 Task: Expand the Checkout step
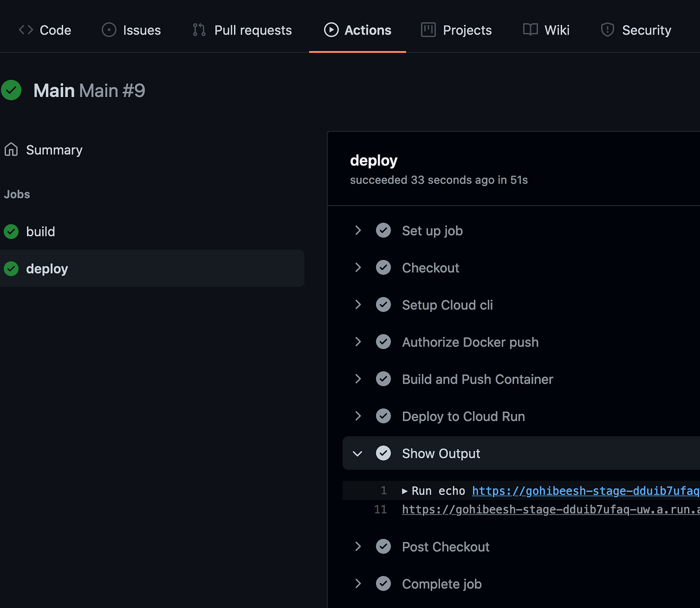pos(357,267)
